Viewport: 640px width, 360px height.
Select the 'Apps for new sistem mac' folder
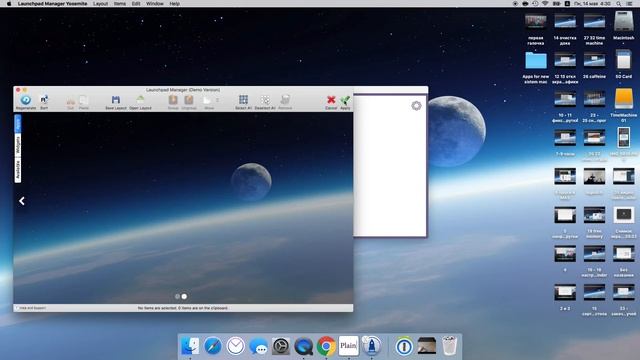coord(536,60)
